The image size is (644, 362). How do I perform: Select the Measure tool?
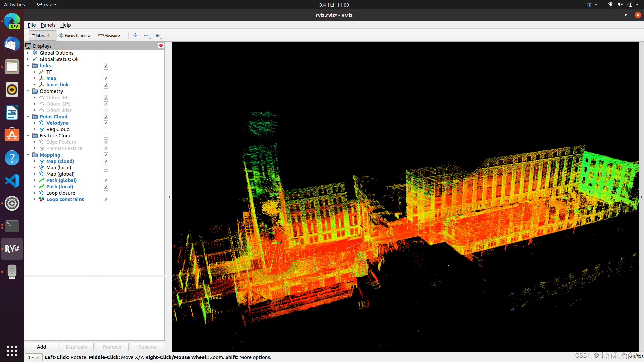pyautogui.click(x=109, y=35)
